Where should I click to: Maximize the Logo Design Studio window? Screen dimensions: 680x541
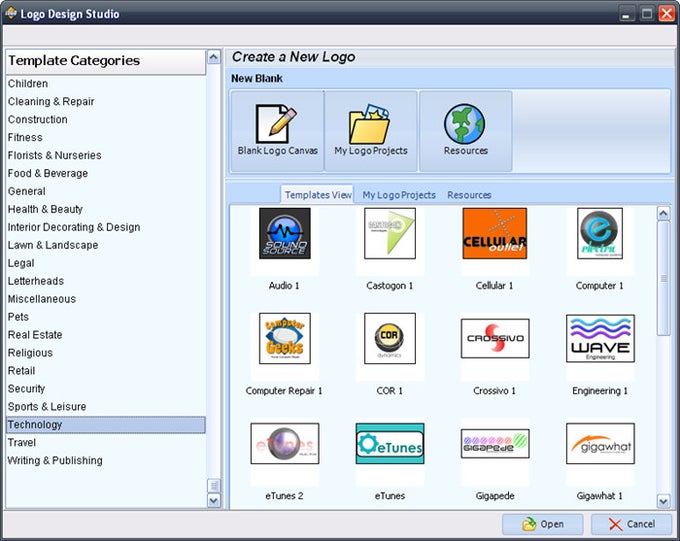647,13
